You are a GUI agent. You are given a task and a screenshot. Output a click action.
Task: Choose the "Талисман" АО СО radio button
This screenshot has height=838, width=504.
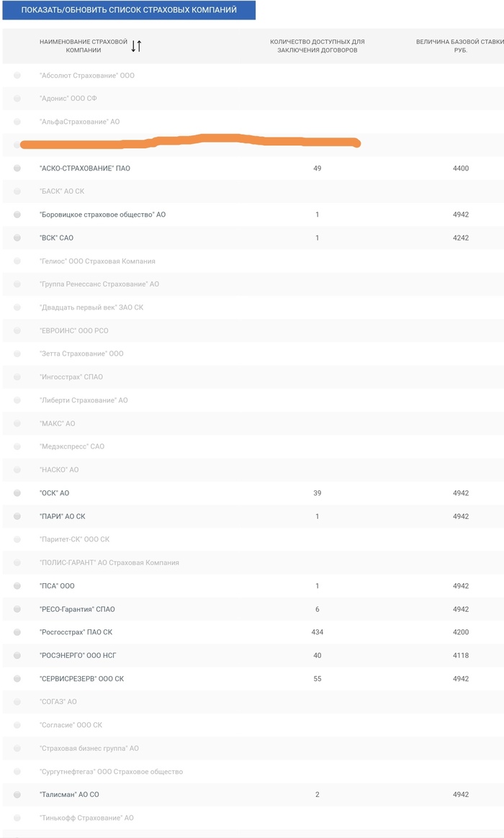[17, 795]
